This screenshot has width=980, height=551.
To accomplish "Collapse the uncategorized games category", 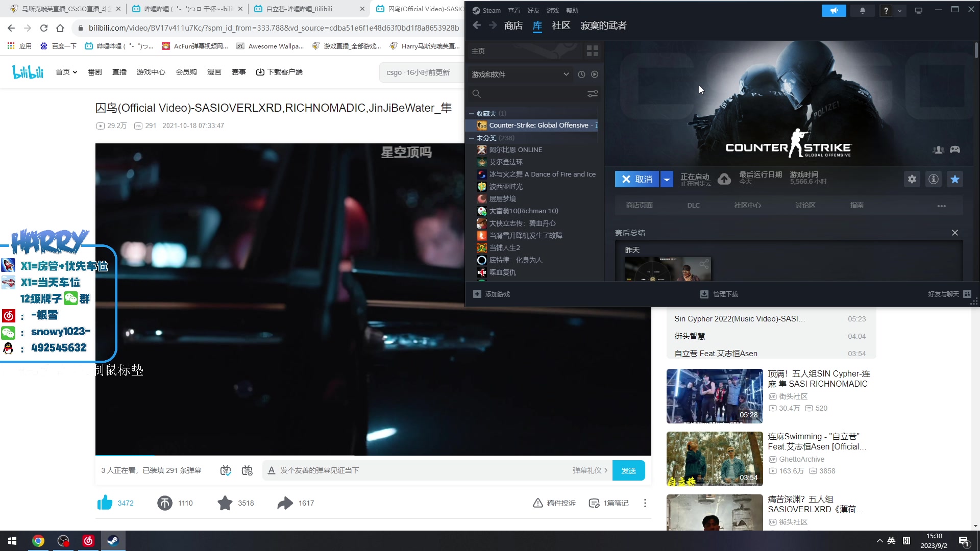I will coord(472,138).
